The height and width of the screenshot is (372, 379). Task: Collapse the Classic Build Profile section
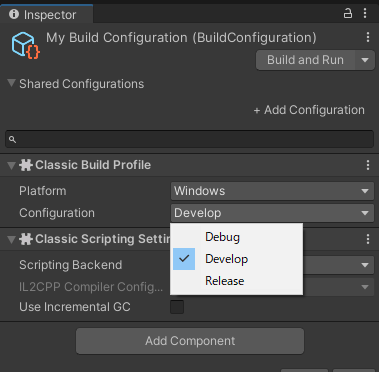click(12, 165)
